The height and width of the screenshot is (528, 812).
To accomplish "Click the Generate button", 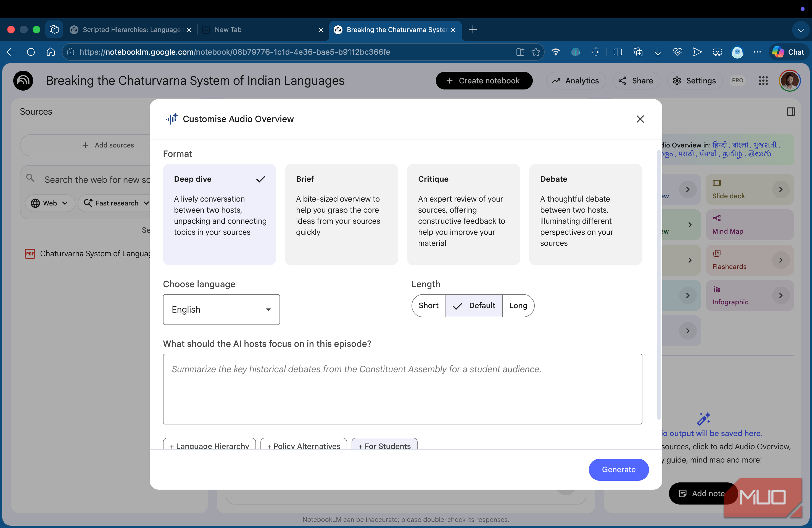I will [x=619, y=469].
